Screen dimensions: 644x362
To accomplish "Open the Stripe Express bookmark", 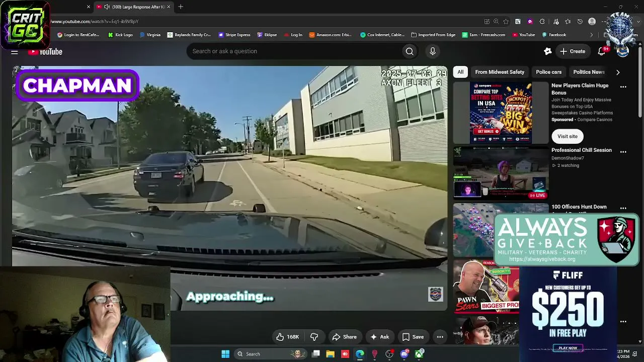I will tap(234, 35).
